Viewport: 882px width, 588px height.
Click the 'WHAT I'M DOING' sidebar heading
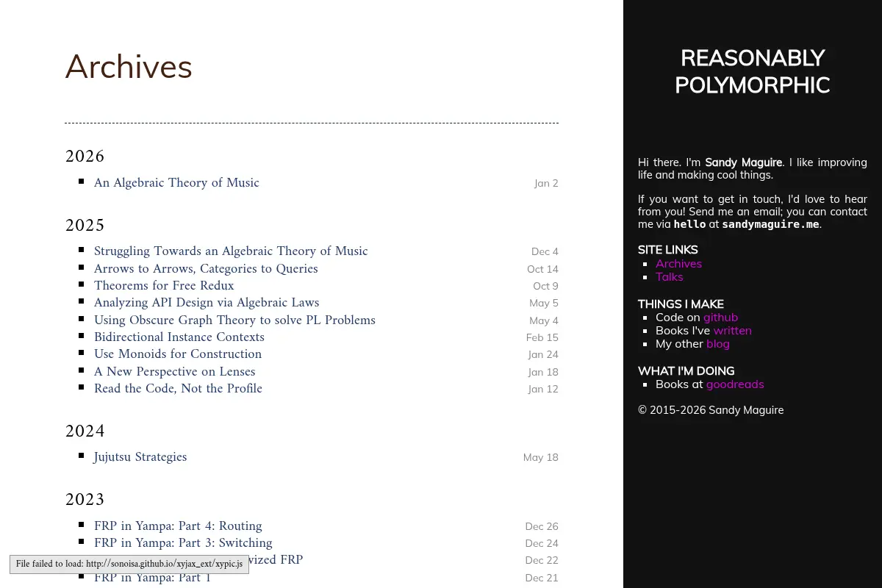click(x=686, y=371)
